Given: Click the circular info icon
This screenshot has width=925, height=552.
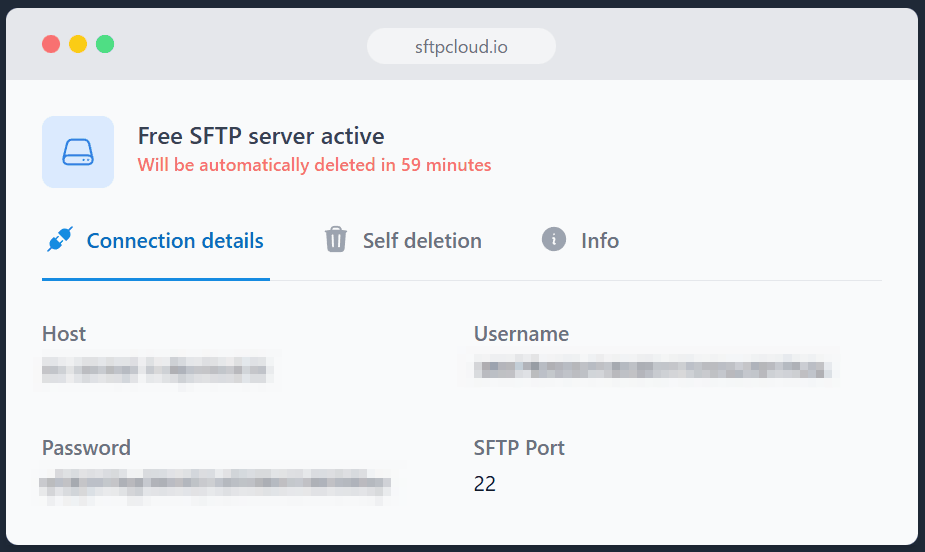Looking at the screenshot, I should 554,239.
